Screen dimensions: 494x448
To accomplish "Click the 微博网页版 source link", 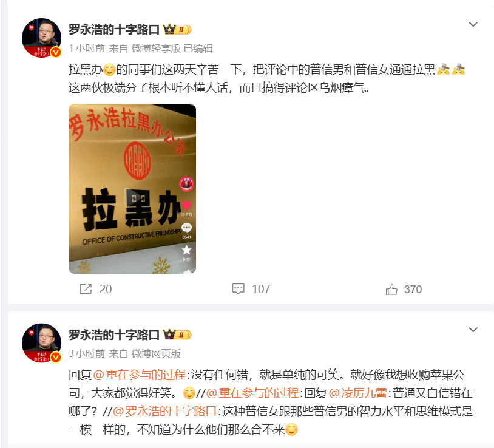I will 156,353.
